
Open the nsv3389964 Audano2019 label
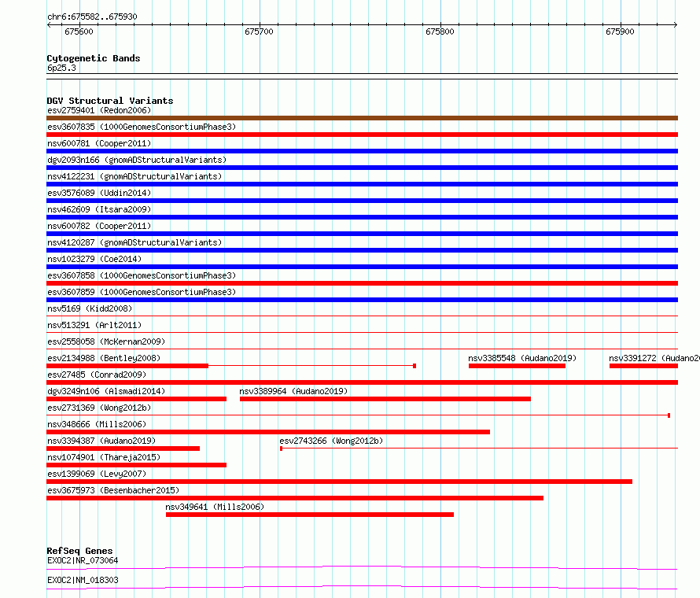point(293,391)
